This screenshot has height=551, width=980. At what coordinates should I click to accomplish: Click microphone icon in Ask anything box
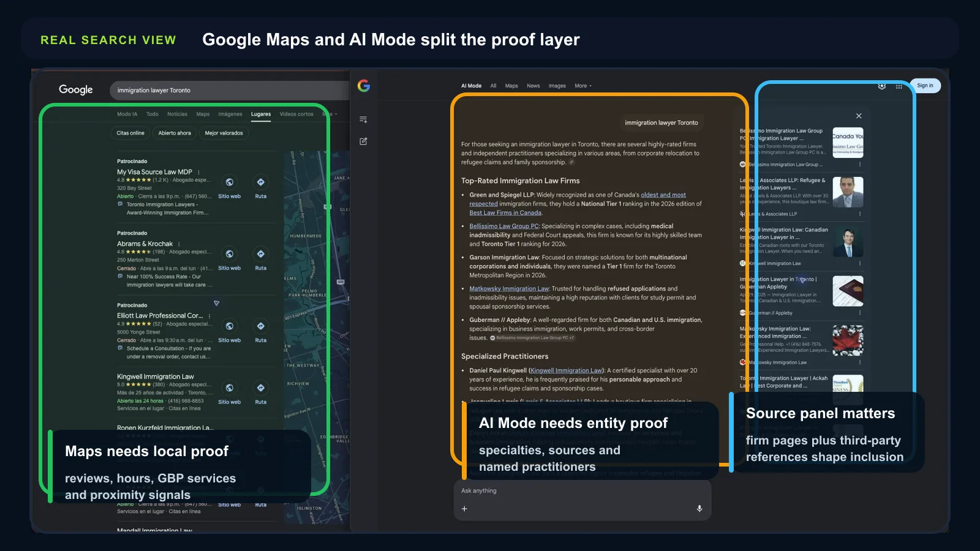pos(699,509)
